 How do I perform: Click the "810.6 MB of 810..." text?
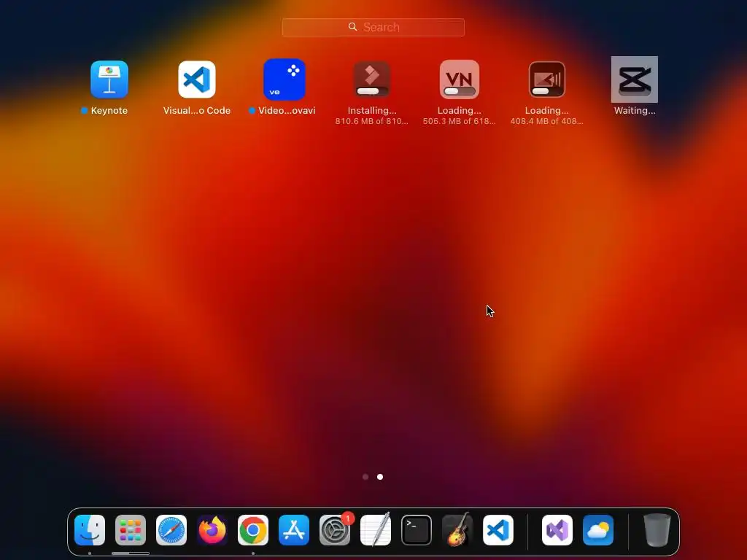371,121
